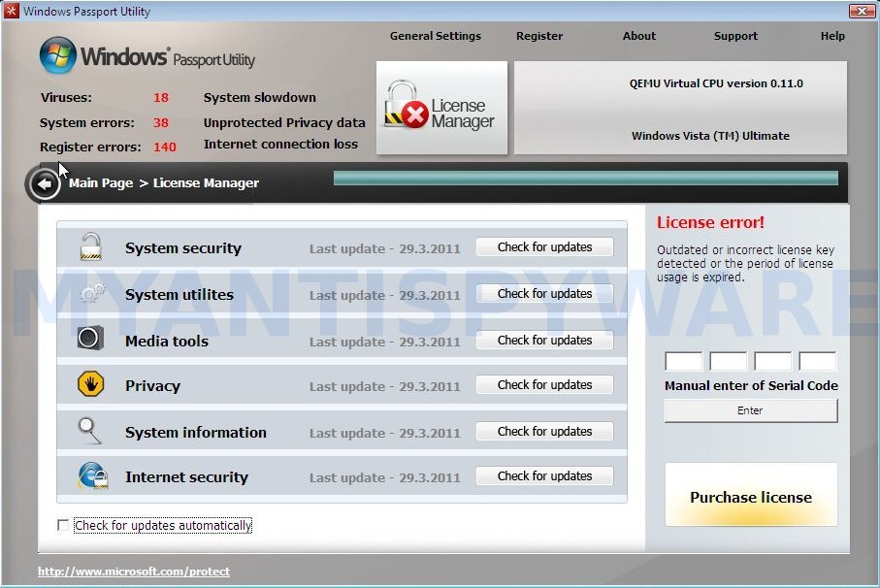Viewport: 880px width, 588px height.
Task: Click the System security padlock icon
Action: [x=90, y=246]
